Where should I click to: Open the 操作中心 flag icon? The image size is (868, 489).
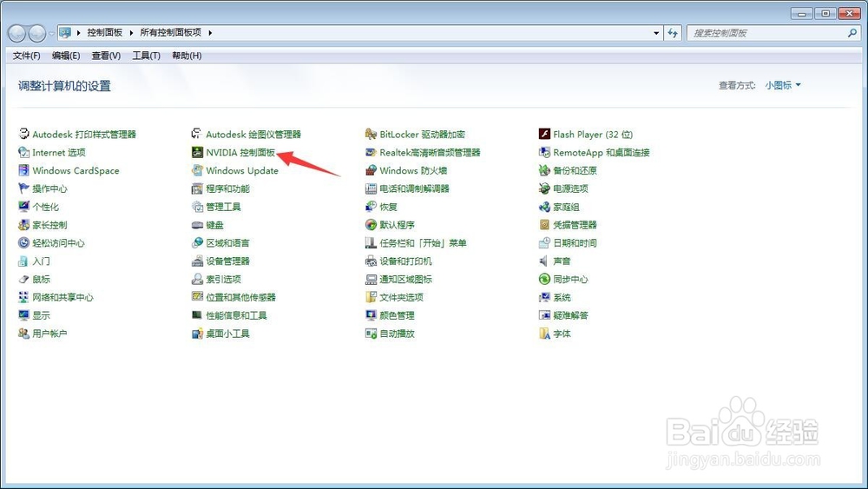click(x=23, y=188)
